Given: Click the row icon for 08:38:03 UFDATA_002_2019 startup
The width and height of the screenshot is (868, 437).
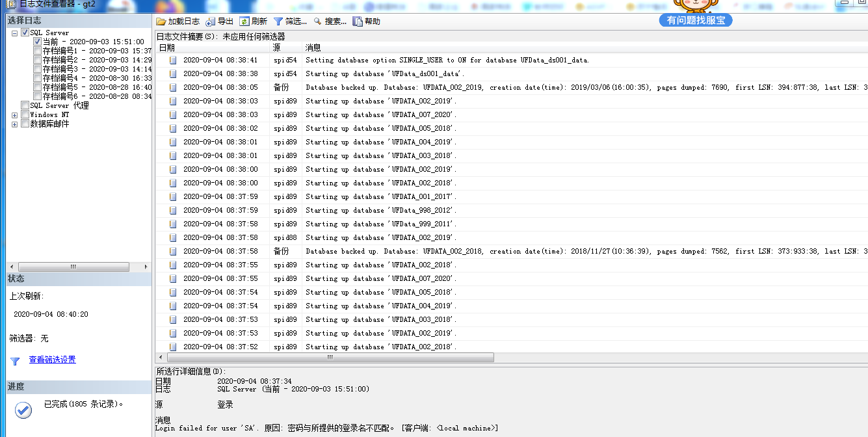Looking at the screenshot, I should [x=173, y=101].
